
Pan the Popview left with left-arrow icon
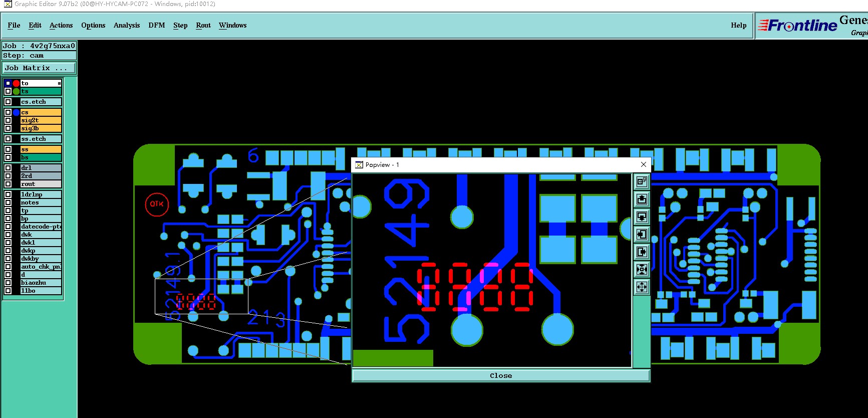(642, 234)
